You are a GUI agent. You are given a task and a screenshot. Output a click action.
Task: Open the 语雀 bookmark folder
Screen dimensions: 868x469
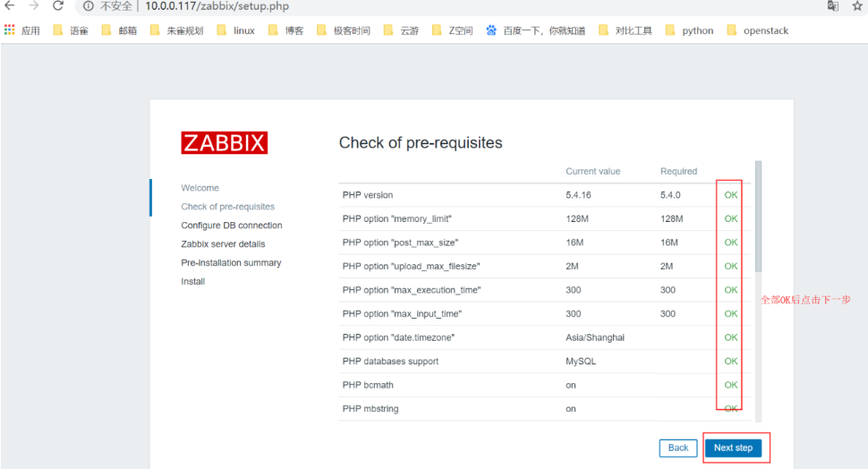71,30
